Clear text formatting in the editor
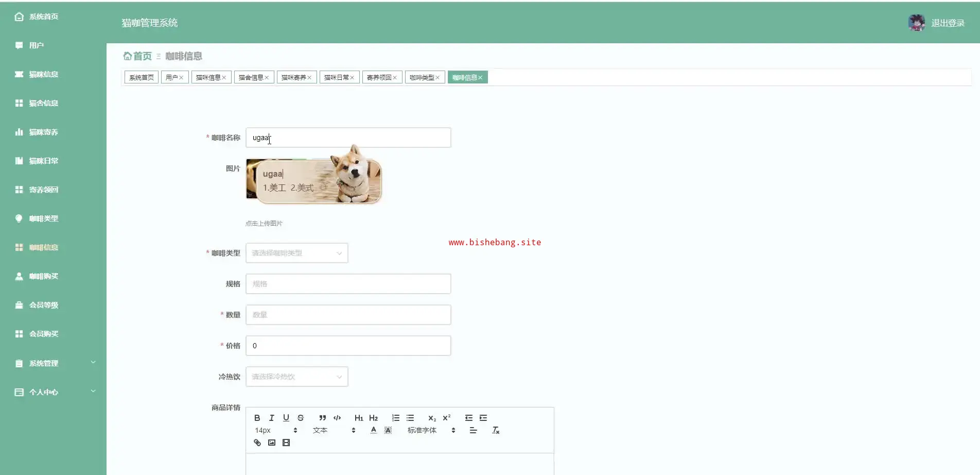The image size is (980, 475). [496, 430]
